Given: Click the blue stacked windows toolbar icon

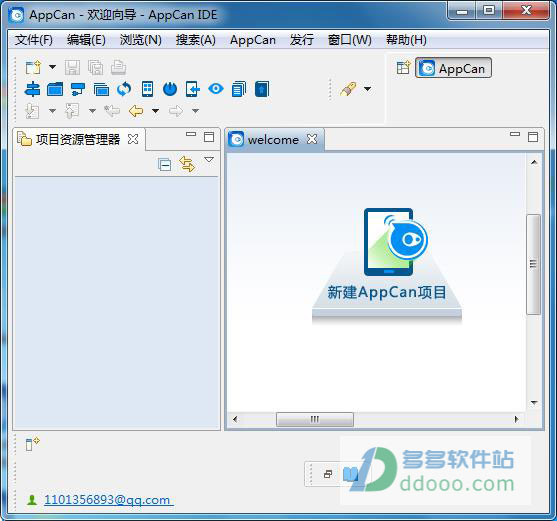Looking at the screenshot, I should (101, 89).
